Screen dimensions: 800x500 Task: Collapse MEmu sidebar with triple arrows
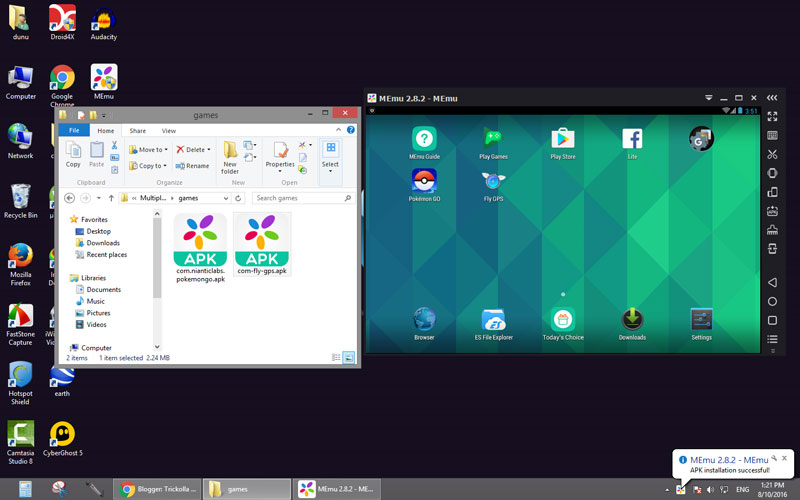[x=771, y=97]
